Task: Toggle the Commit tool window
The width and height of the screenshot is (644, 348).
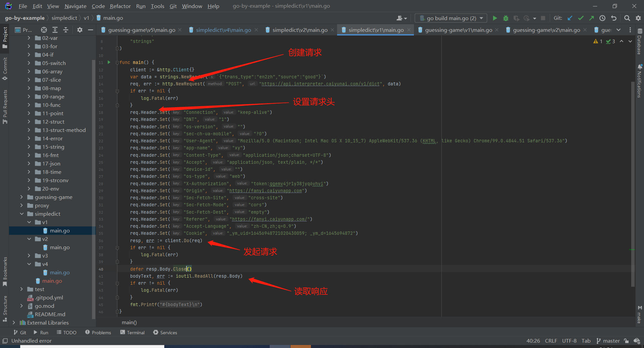Action: click(5, 68)
